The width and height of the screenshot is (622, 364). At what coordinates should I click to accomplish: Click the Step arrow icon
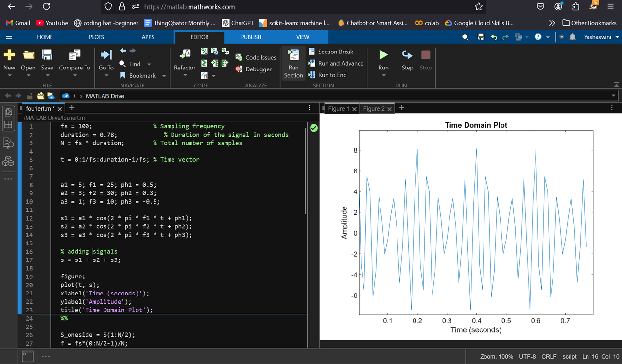407,54
